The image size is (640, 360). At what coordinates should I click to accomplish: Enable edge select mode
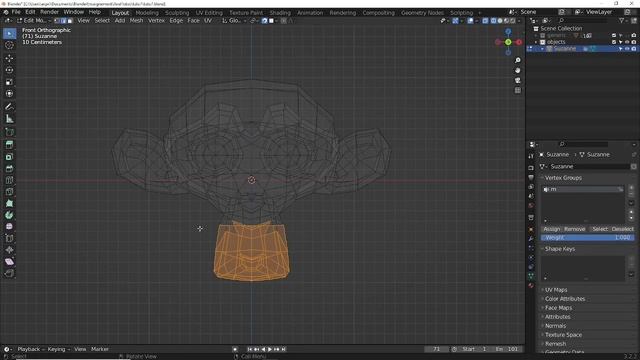[x=63, y=20]
